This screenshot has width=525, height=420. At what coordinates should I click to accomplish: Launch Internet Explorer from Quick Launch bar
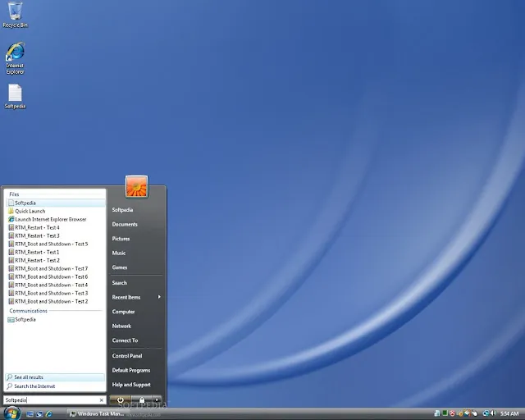pos(49,414)
